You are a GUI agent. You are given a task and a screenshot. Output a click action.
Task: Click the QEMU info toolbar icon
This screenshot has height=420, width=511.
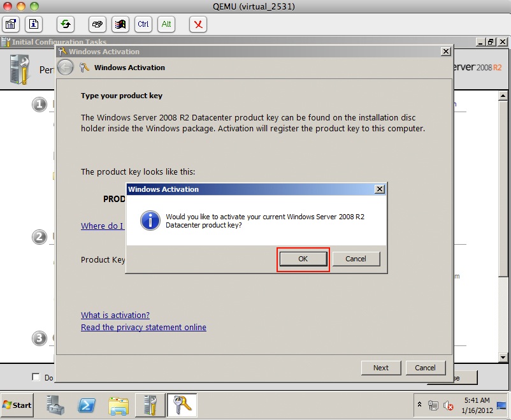tap(34, 24)
